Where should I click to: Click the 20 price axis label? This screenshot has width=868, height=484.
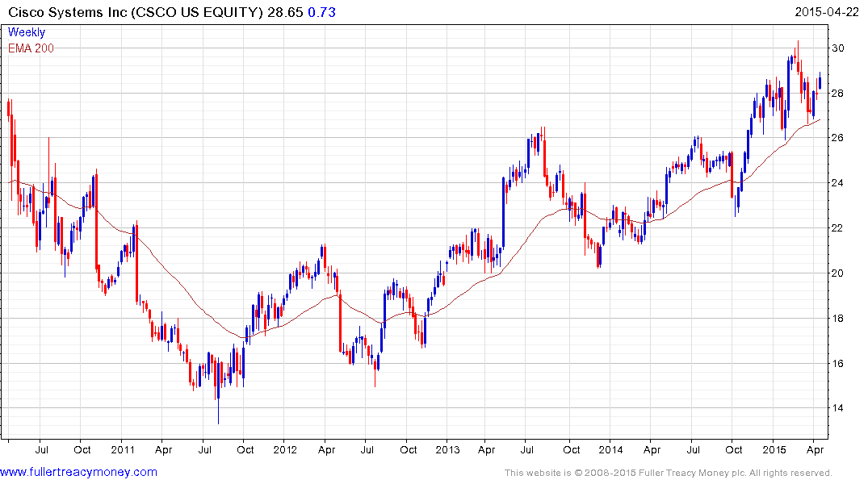pos(837,273)
